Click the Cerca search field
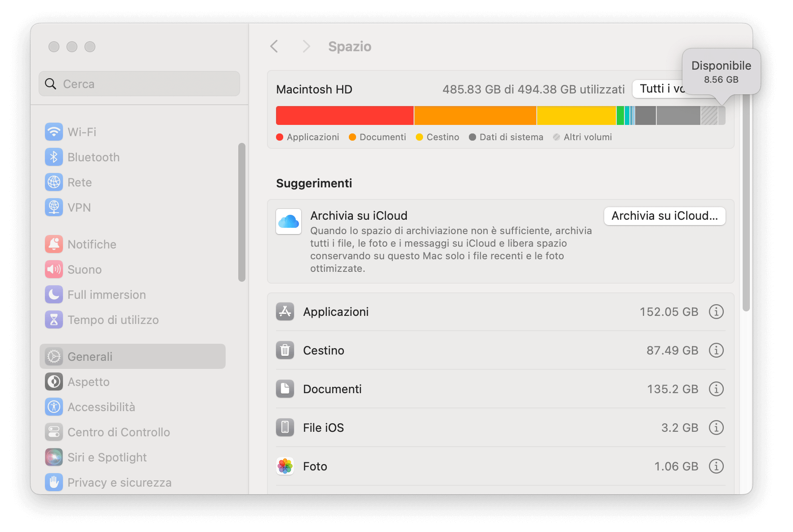 139,84
